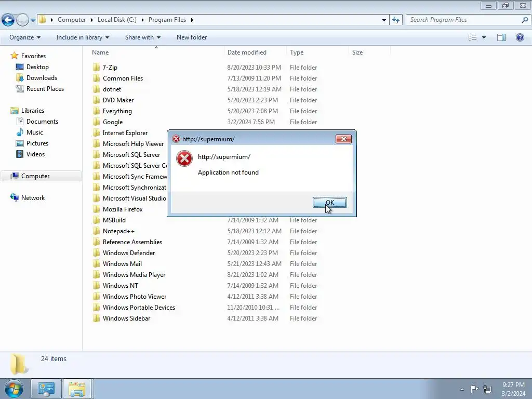The height and width of the screenshot is (399, 532).
Task: Select the dotnet folder icon
Action: [96, 89]
